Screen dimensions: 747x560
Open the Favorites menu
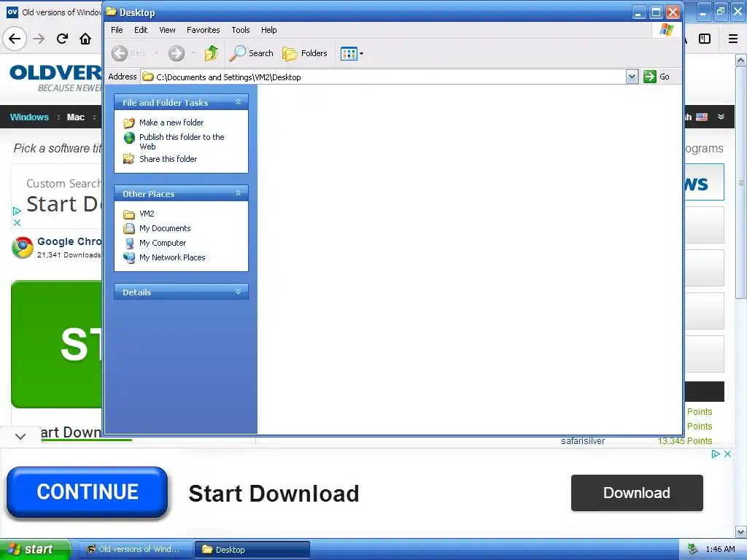click(x=203, y=30)
